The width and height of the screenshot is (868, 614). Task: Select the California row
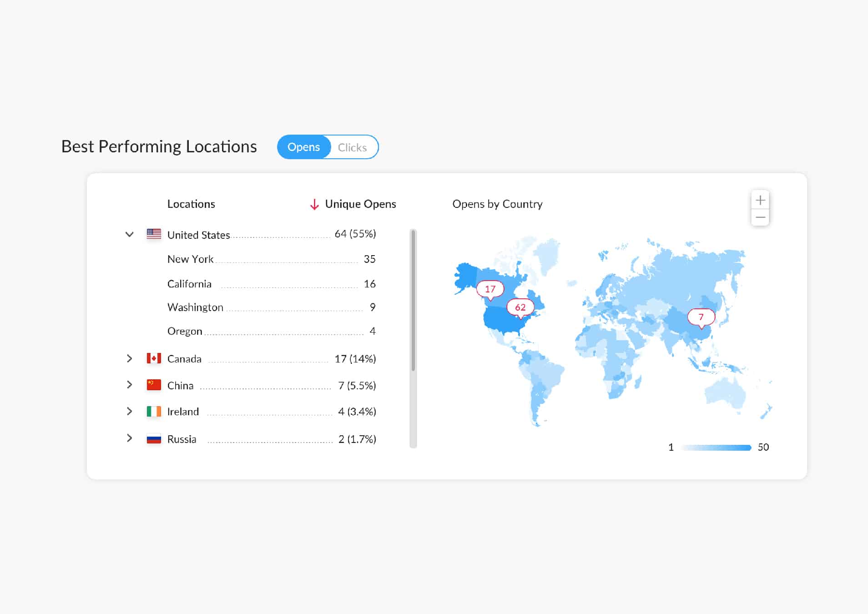272,284
